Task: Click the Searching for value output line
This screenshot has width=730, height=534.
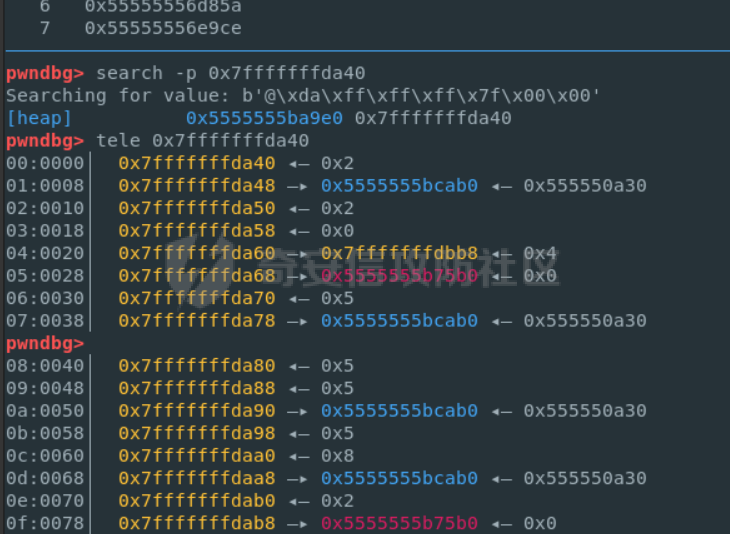Action: (x=303, y=96)
